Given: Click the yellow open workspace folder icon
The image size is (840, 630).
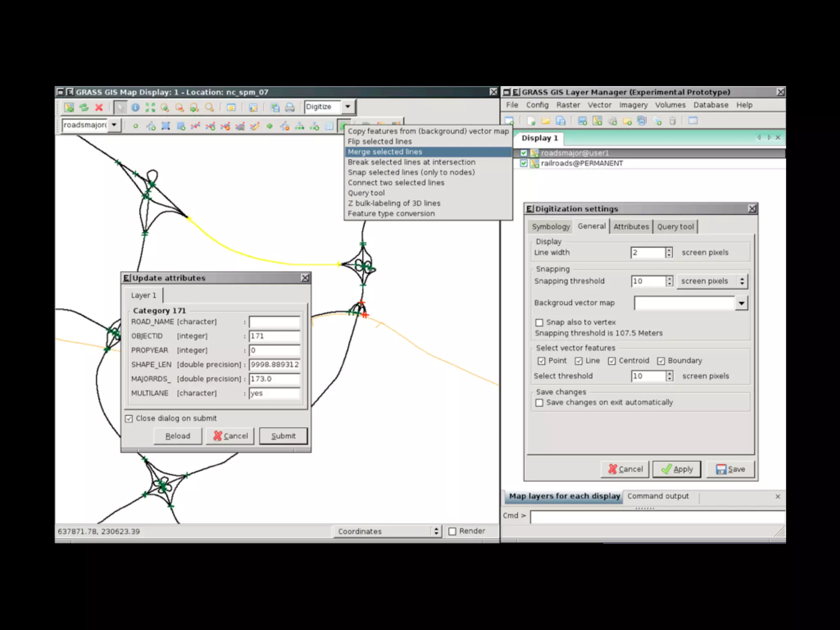Looking at the screenshot, I should tap(546, 121).
